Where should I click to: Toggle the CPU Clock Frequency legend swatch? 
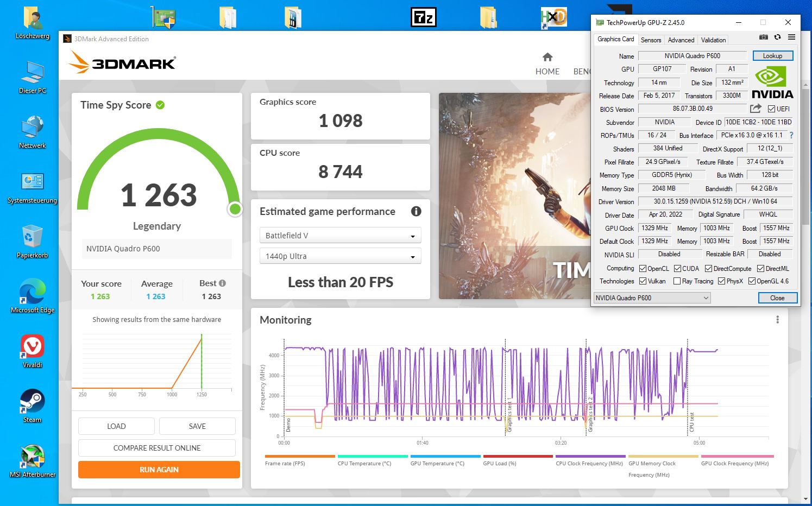tap(591, 456)
